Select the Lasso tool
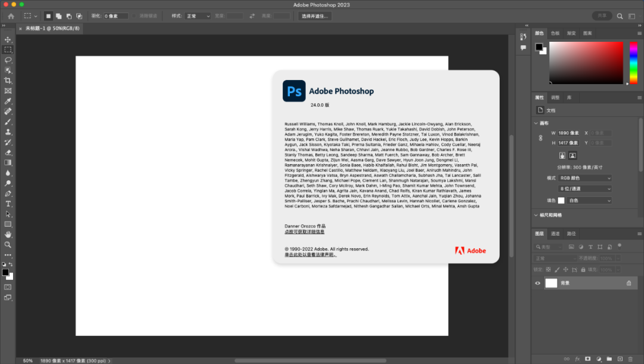644x364 pixels. click(8, 60)
